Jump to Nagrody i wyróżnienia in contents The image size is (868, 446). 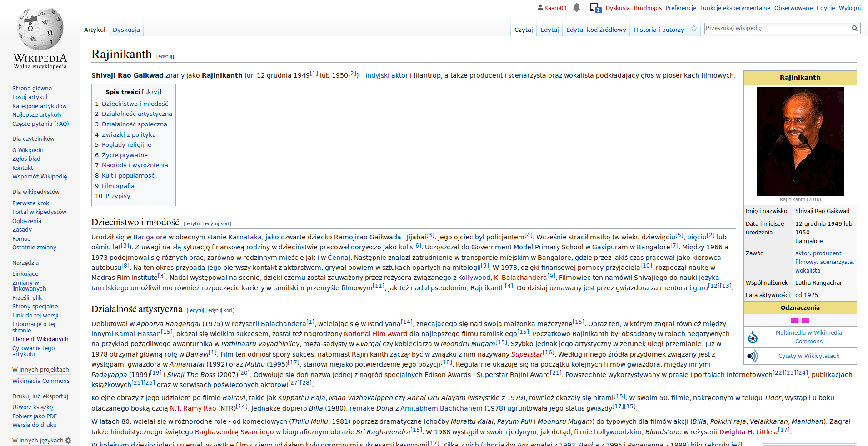(x=135, y=165)
